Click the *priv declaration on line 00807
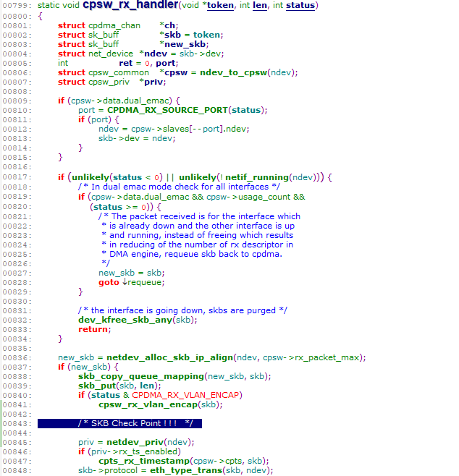 pyautogui.click(x=153, y=82)
